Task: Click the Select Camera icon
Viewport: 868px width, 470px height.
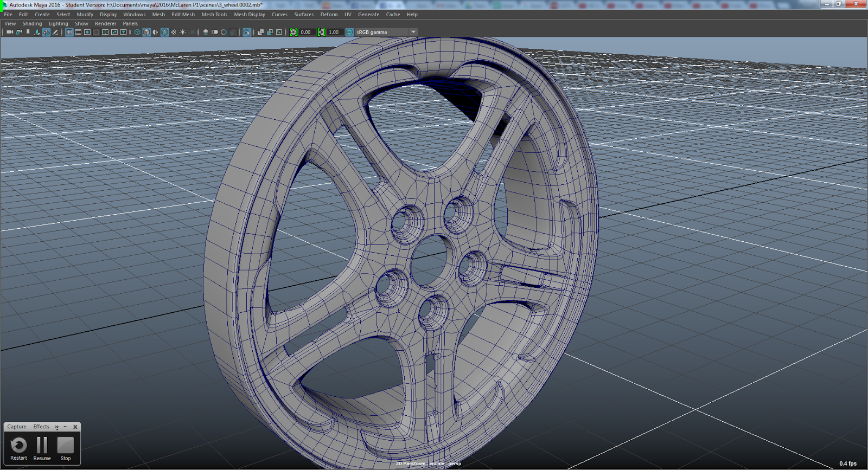Action: coord(10,32)
